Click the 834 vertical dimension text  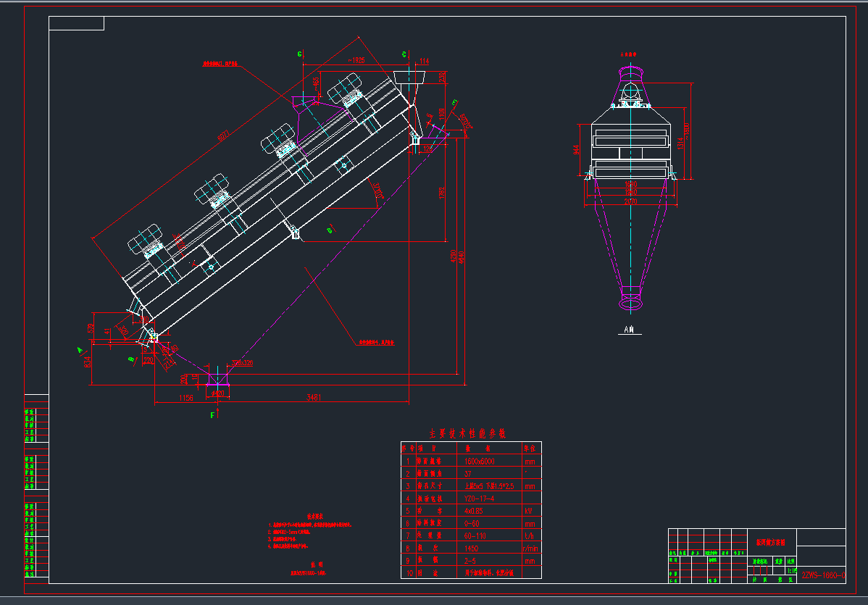[88, 361]
